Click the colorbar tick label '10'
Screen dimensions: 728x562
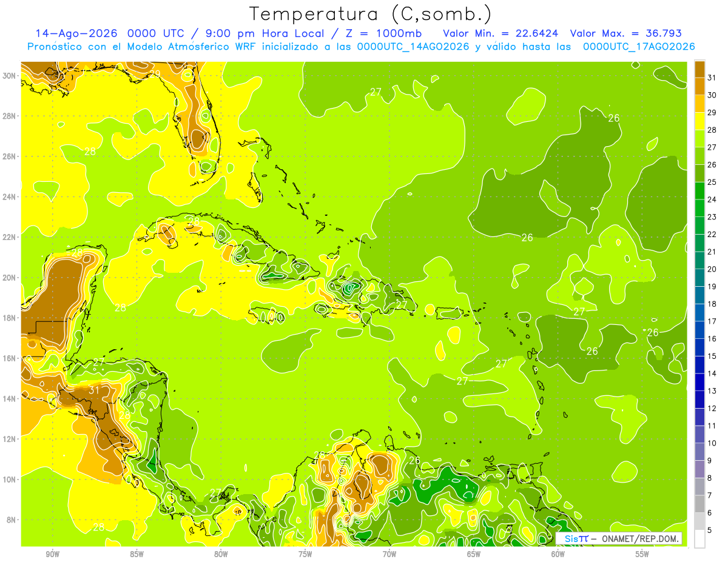pos(712,443)
